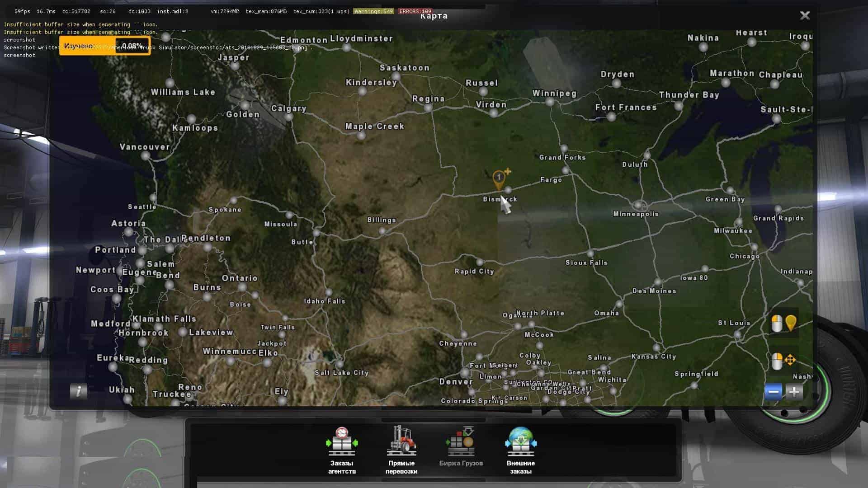Select the Calgary city marker
This screenshot has height=488, width=868.
pos(288,117)
